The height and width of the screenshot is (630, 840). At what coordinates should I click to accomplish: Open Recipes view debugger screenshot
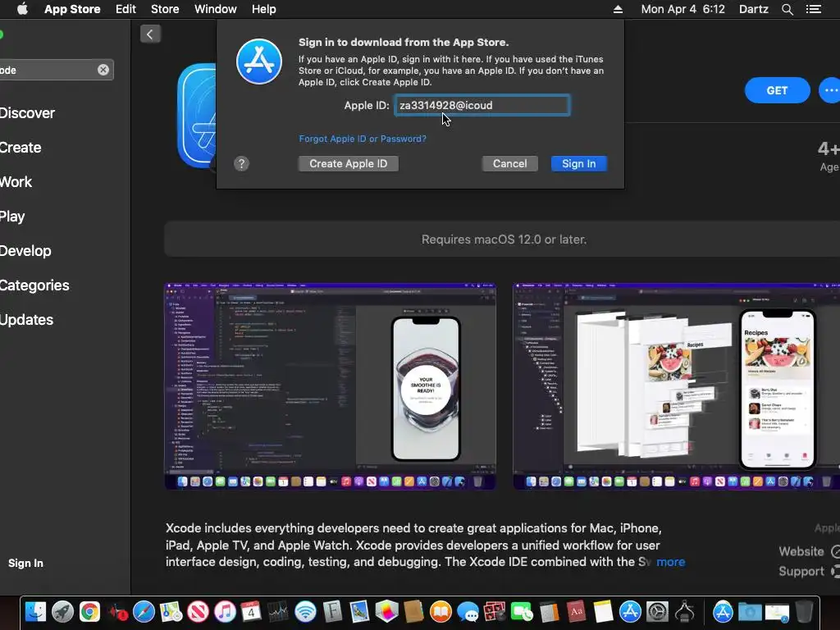[x=676, y=386]
